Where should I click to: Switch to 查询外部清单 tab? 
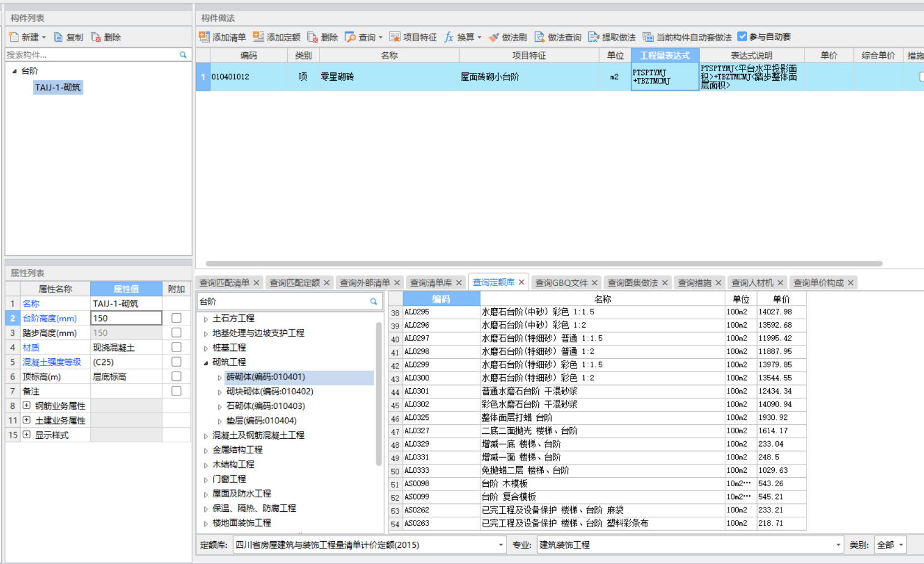(x=365, y=283)
